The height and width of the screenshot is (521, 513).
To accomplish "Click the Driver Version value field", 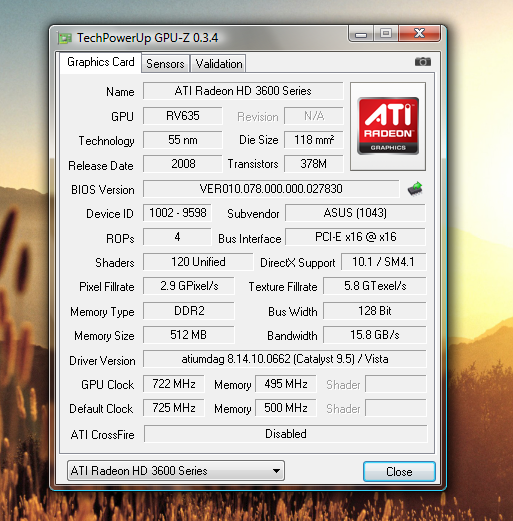I will (x=285, y=359).
